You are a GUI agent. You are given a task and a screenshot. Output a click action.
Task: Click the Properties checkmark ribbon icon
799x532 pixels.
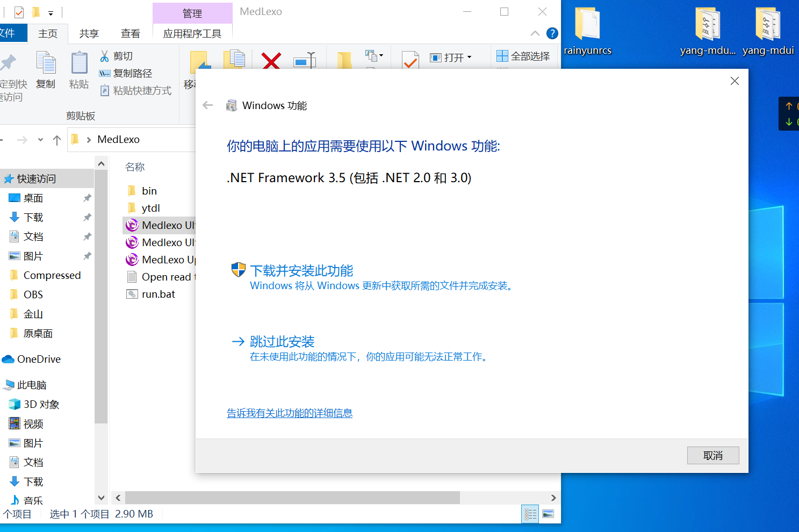coord(411,60)
